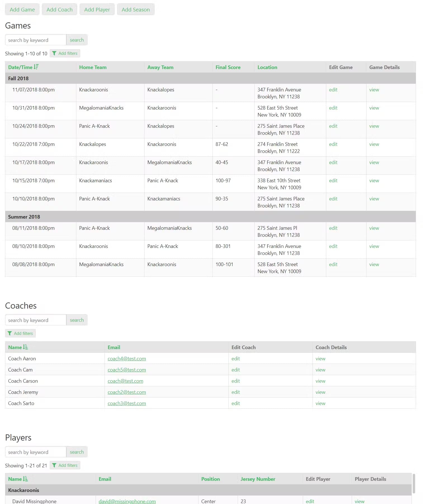
Task: Click the Coaches Name sort icon
Action: coord(25,347)
